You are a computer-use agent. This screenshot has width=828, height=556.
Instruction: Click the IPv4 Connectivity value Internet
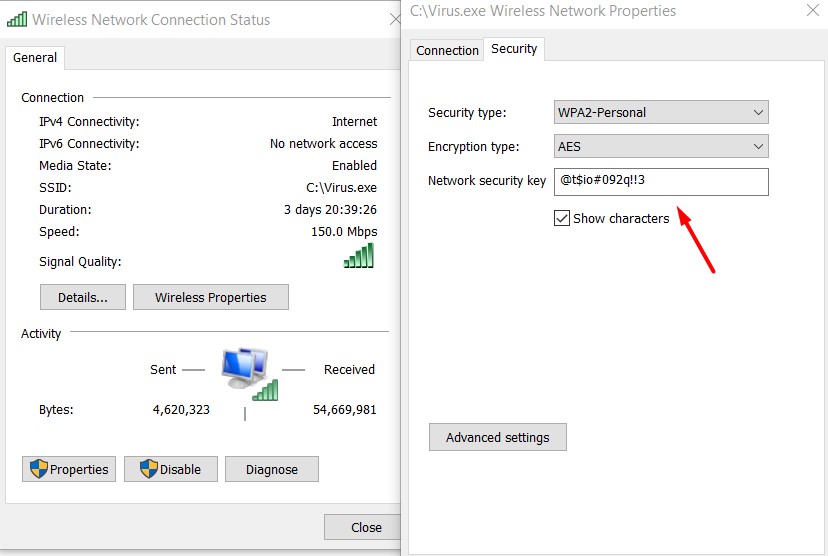click(354, 121)
